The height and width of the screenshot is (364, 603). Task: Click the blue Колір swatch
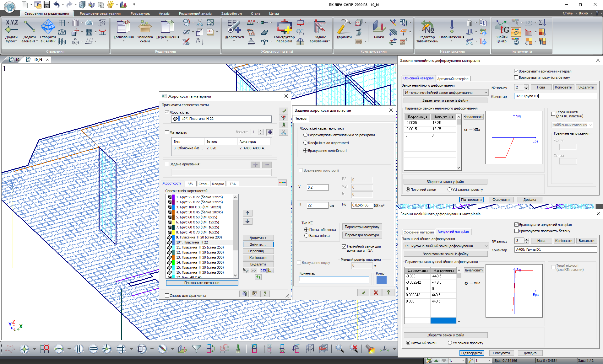(x=381, y=280)
